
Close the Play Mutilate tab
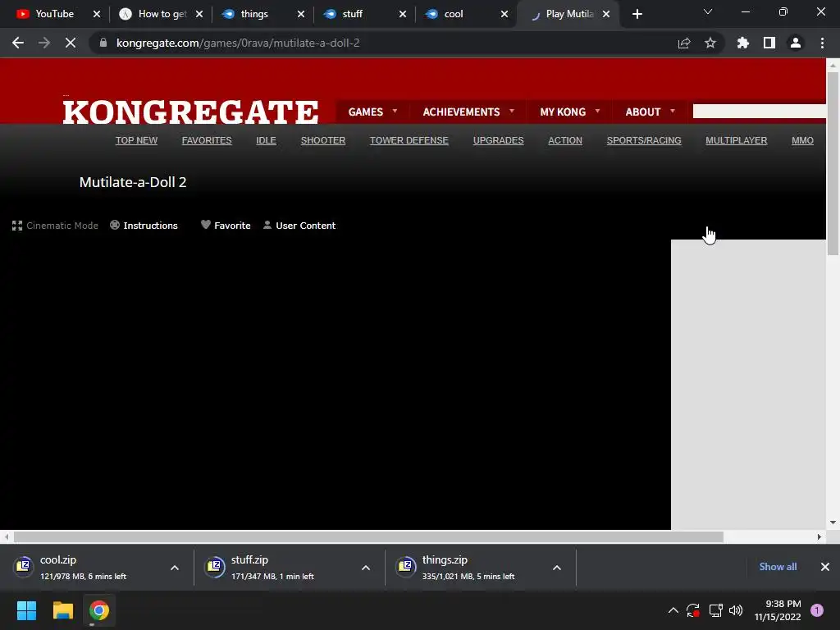(x=606, y=14)
